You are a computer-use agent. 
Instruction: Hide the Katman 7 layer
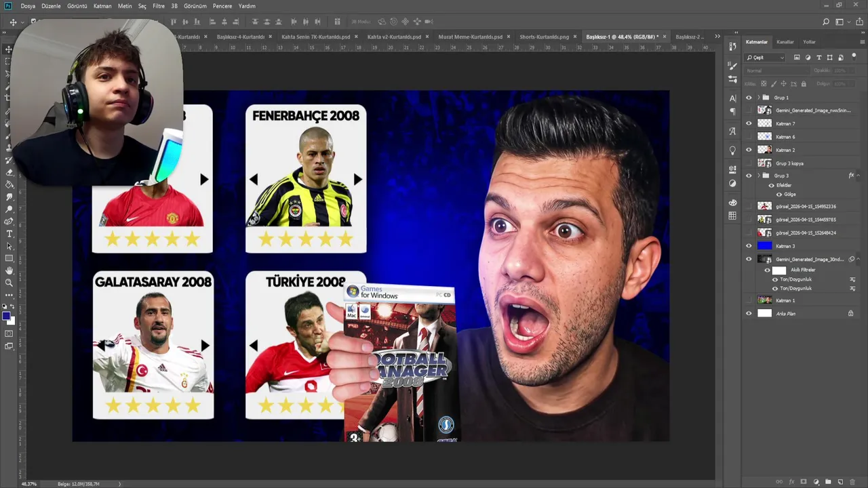pos(749,123)
